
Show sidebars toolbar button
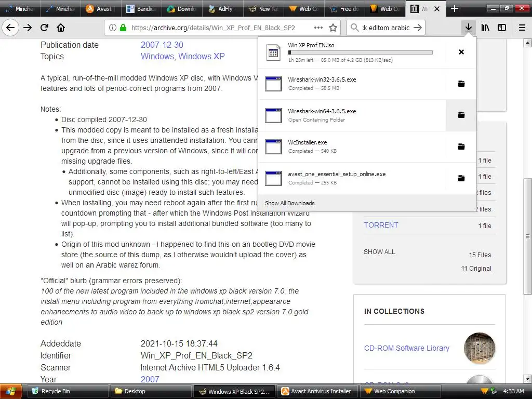pyautogui.click(x=502, y=28)
